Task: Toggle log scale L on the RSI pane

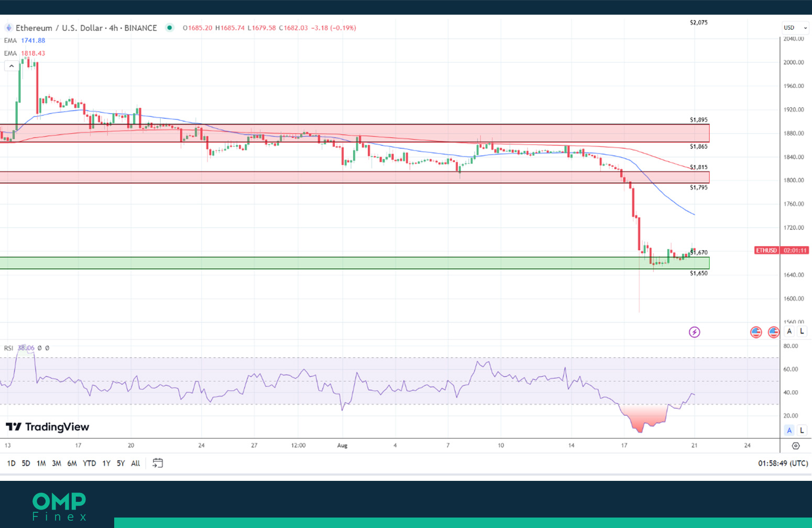Action: click(x=802, y=430)
